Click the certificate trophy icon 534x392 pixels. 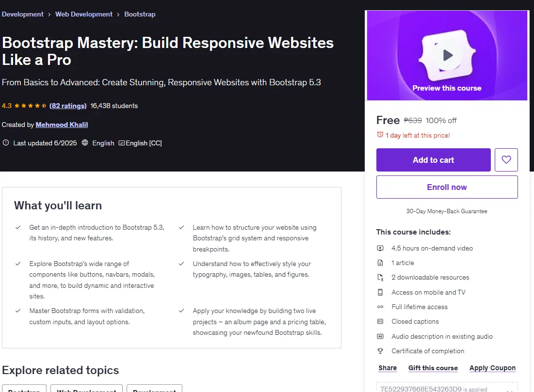click(380, 351)
